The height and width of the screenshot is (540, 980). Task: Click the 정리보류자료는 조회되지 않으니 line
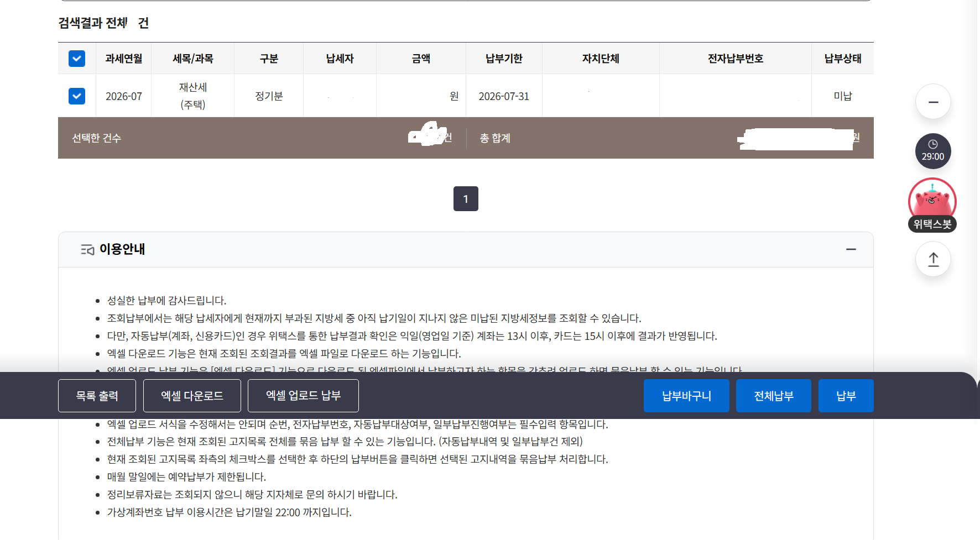click(252, 495)
